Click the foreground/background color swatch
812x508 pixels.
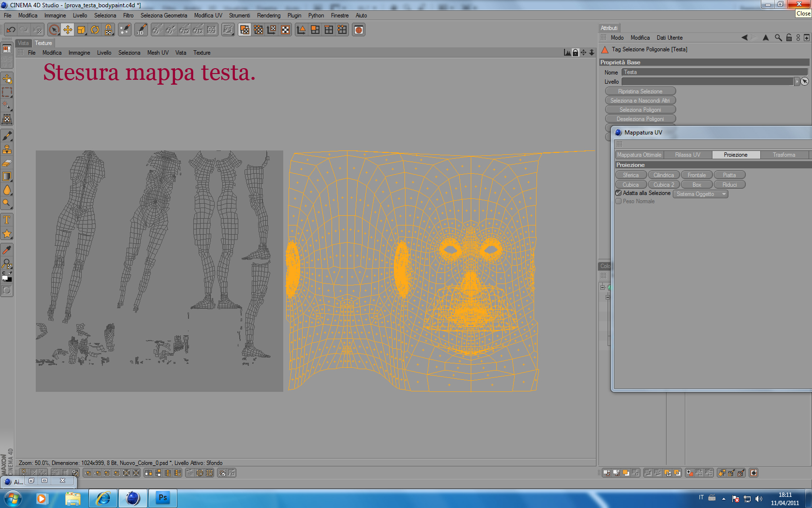tap(7, 277)
